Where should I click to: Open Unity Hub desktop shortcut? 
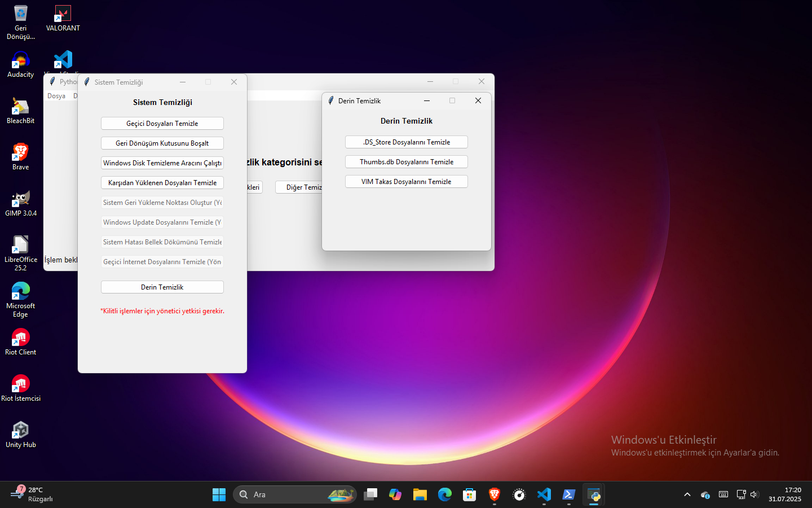click(x=21, y=435)
